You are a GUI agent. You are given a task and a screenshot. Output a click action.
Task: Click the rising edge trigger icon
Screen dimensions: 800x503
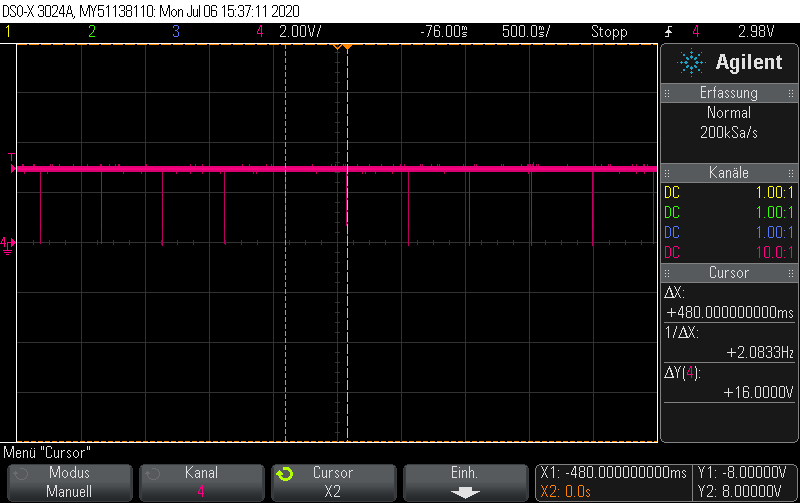(668, 32)
